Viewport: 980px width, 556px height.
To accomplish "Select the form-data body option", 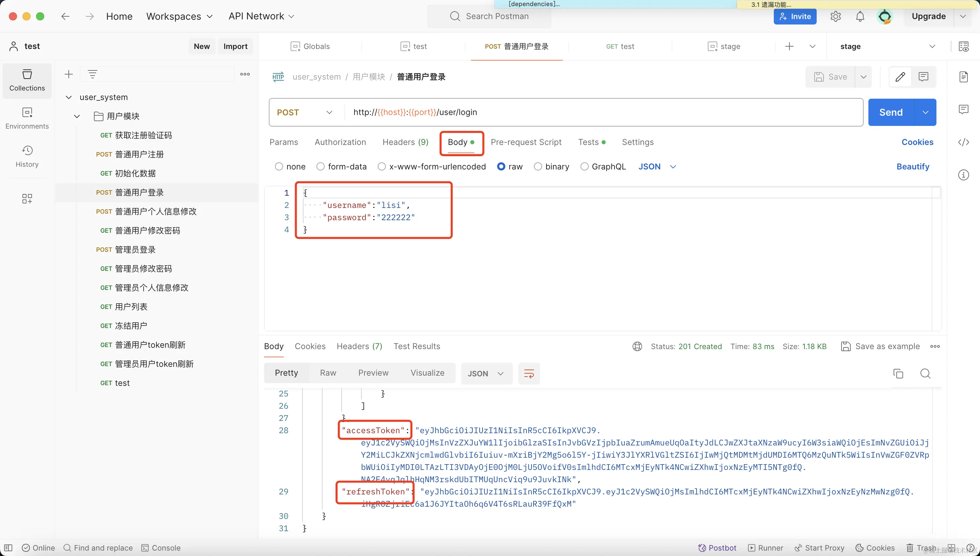I will click(320, 166).
